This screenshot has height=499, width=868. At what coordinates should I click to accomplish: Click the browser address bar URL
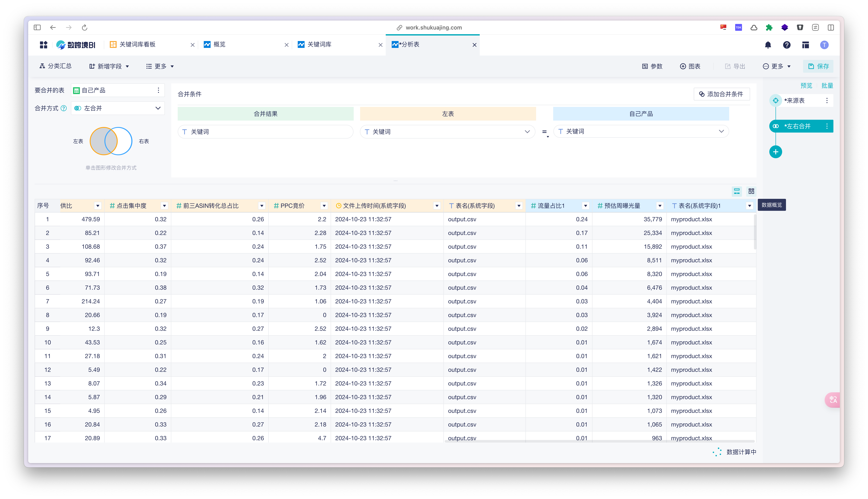tap(433, 27)
